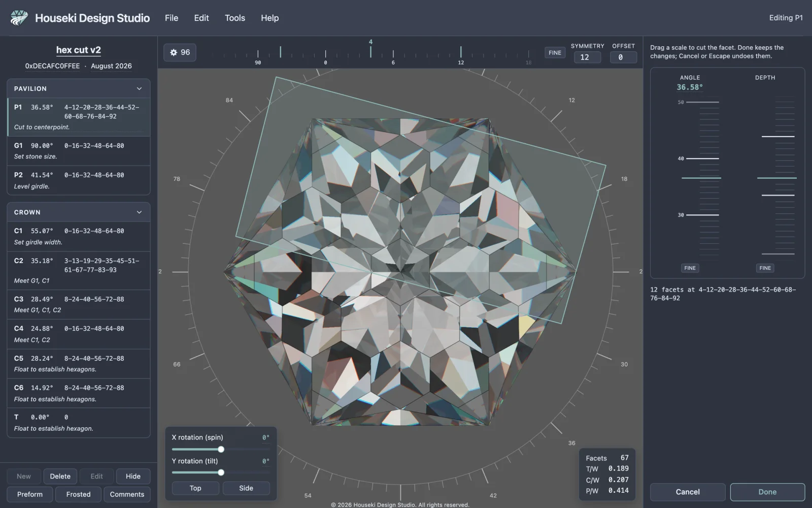Toggle the Comments display
The width and height of the screenshot is (812, 508).
click(x=127, y=494)
